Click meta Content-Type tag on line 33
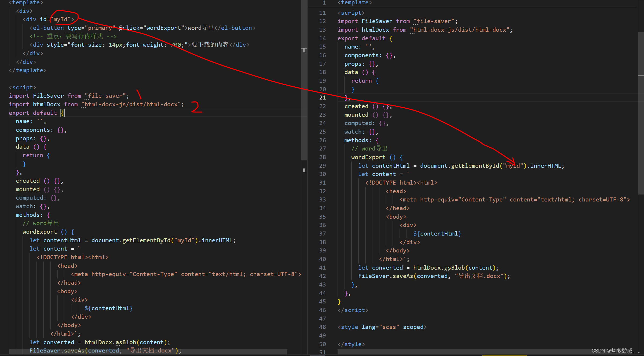Screen dimensions: 644x356 [515, 200]
